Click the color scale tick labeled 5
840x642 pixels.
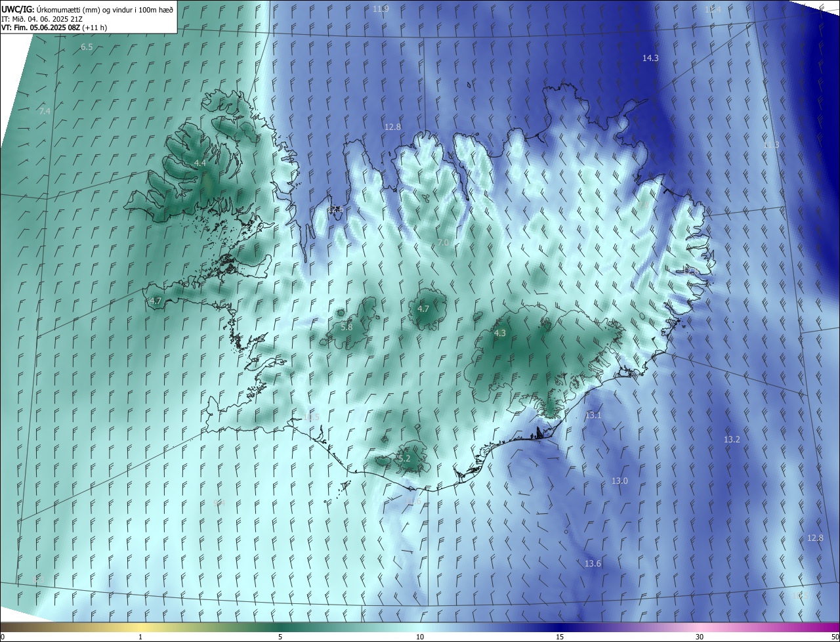280,637
